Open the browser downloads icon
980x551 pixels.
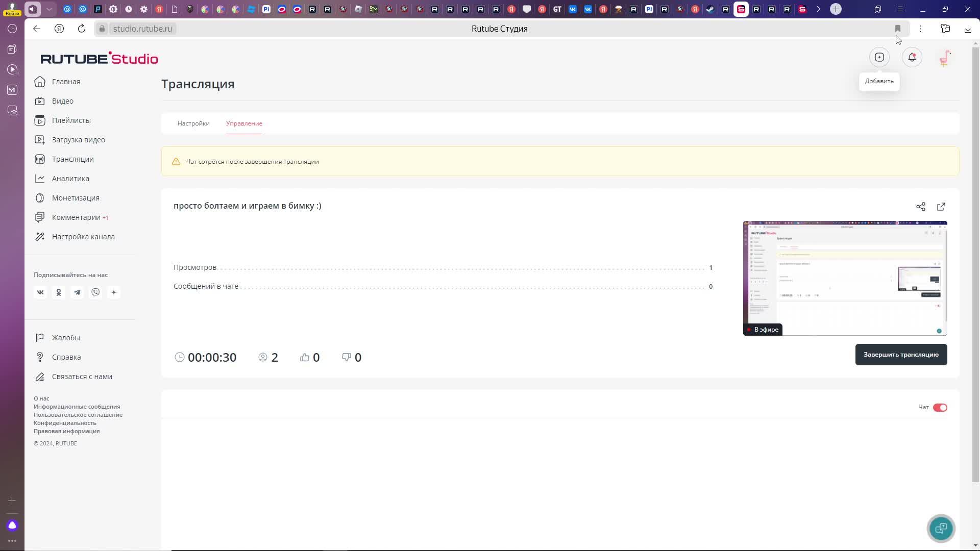(968, 29)
